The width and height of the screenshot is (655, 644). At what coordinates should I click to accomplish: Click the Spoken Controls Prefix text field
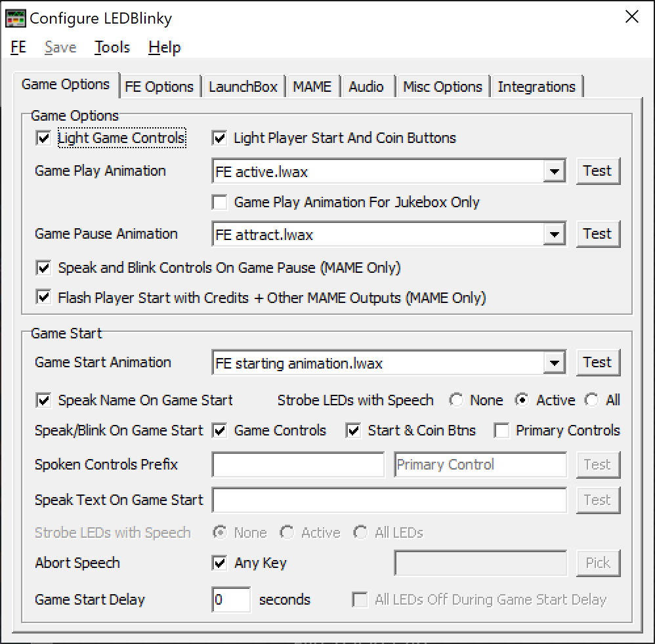pos(298,464)
